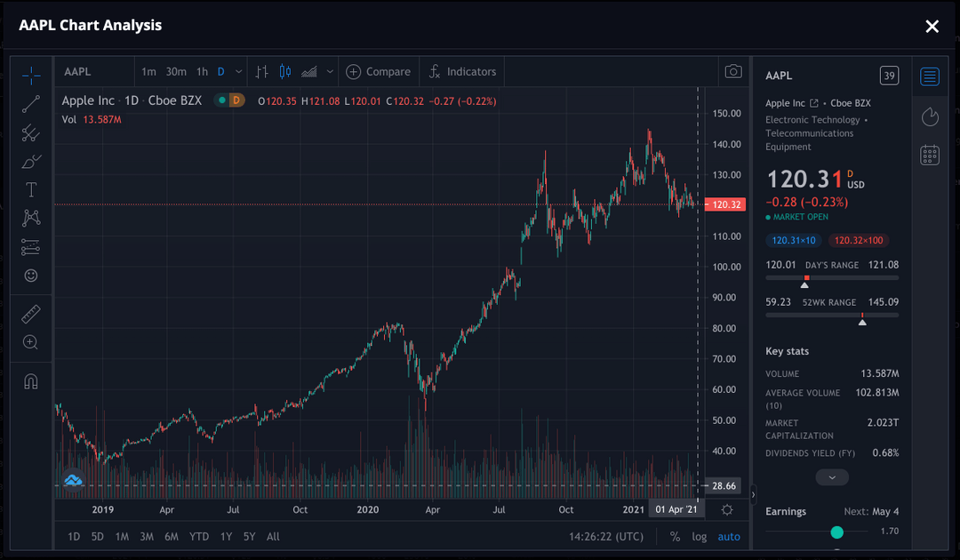Select the XABCD Pattern tool
Image resolution: width=960 pixels, height=560 pixels.
[x=31, y=218]
